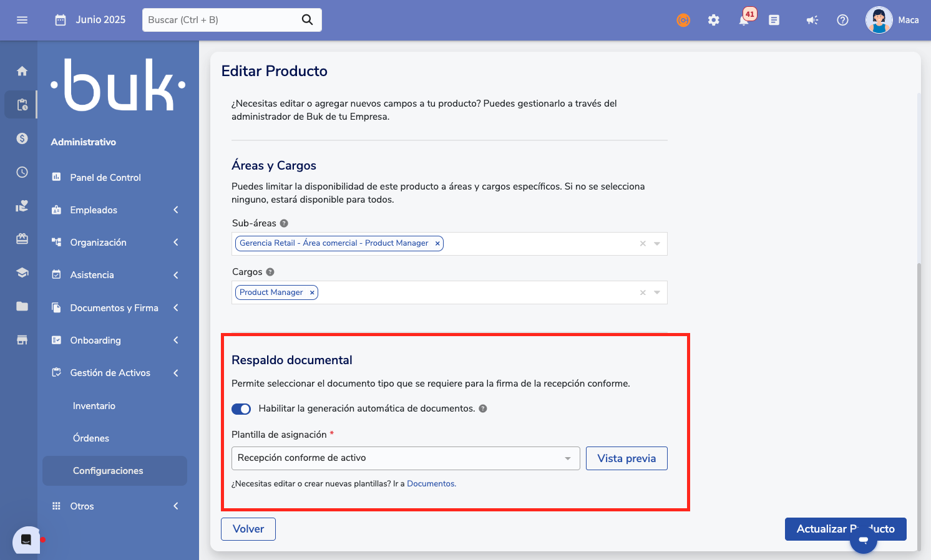Click the graduation cap icon in rail
This screenshot has height=560, width=931.
coord(22,273)
